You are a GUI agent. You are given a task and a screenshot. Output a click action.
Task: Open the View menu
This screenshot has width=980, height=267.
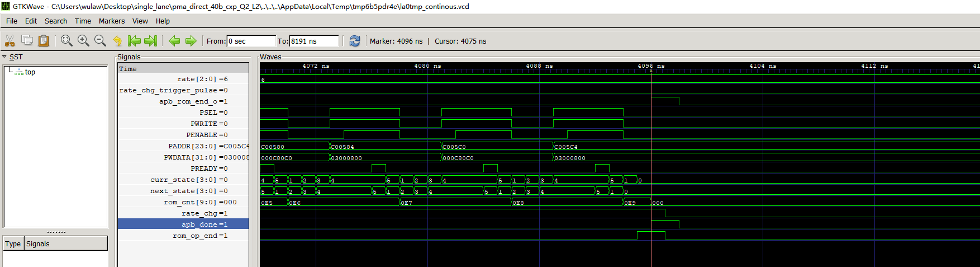click(140, 21)
